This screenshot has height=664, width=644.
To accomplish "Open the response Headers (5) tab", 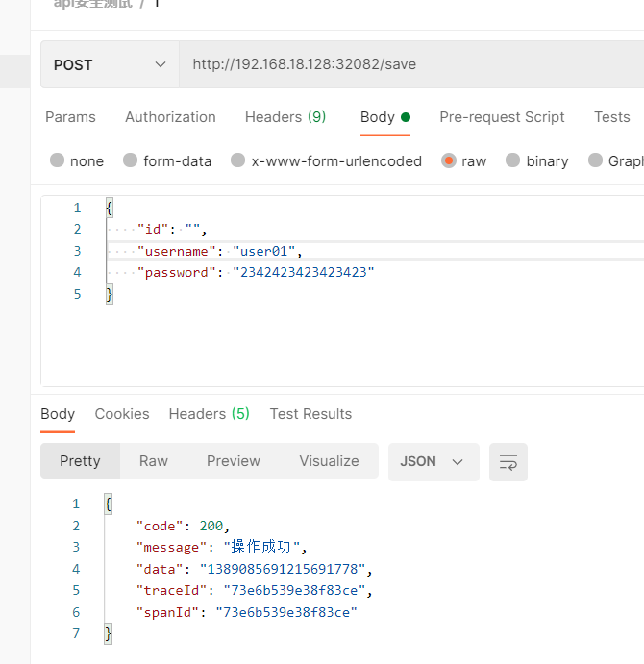I will point(209,414).
